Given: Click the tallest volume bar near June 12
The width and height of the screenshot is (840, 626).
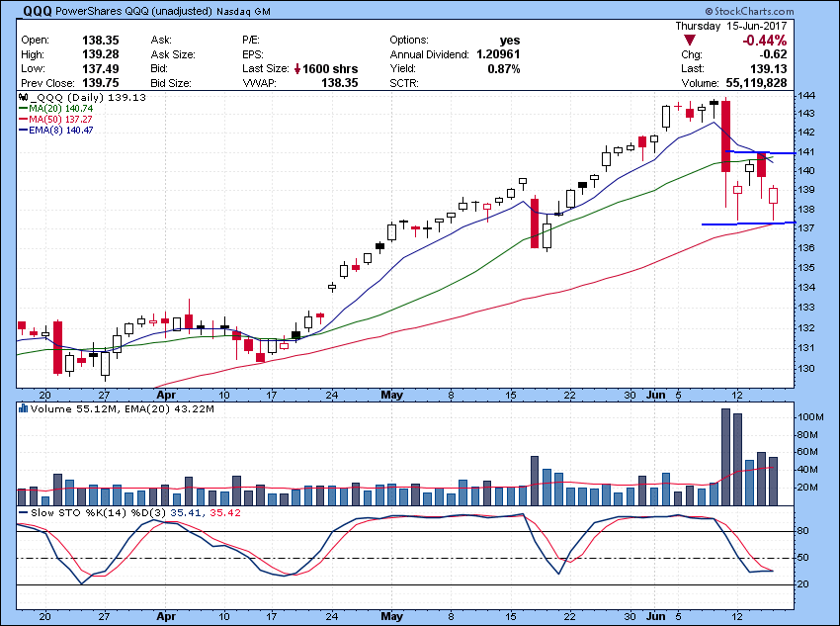Looking at the screenshot, I should tap(726, 457).
